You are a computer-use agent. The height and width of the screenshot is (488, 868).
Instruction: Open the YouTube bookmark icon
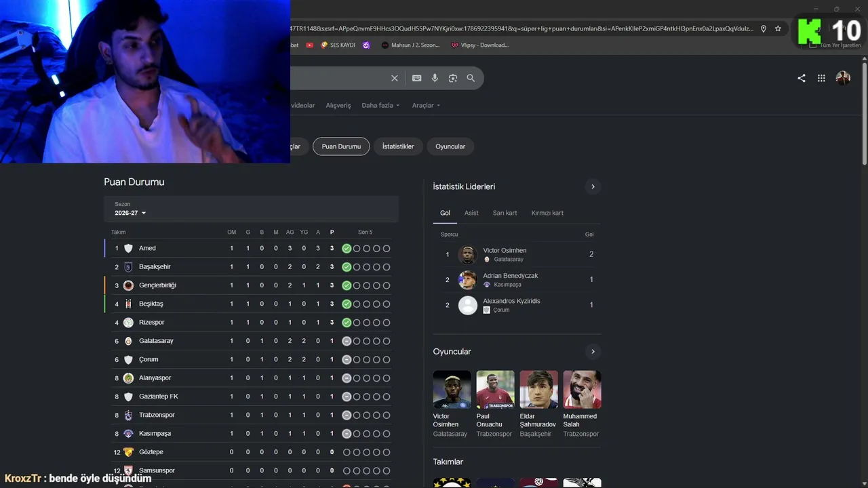(310, 45)
